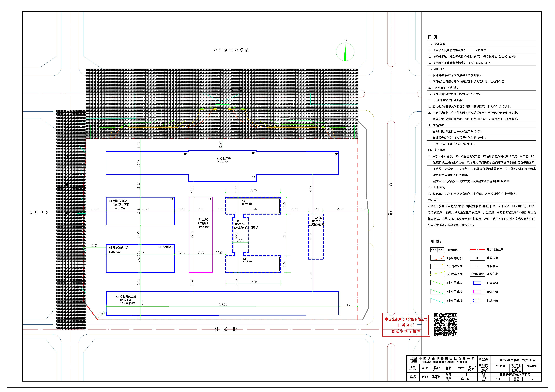Click the 37.02 spacing dimension
This screenshot has width=555, height=392.
295,209
